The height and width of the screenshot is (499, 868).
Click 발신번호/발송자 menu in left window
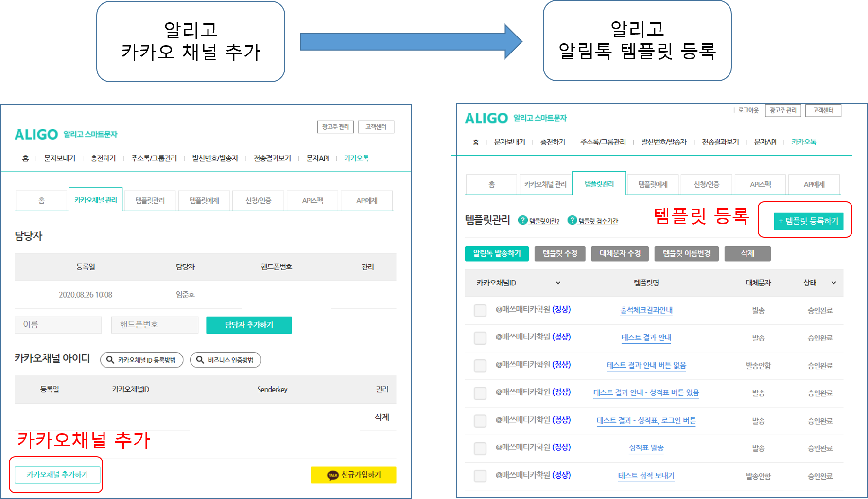coord(215,158)
